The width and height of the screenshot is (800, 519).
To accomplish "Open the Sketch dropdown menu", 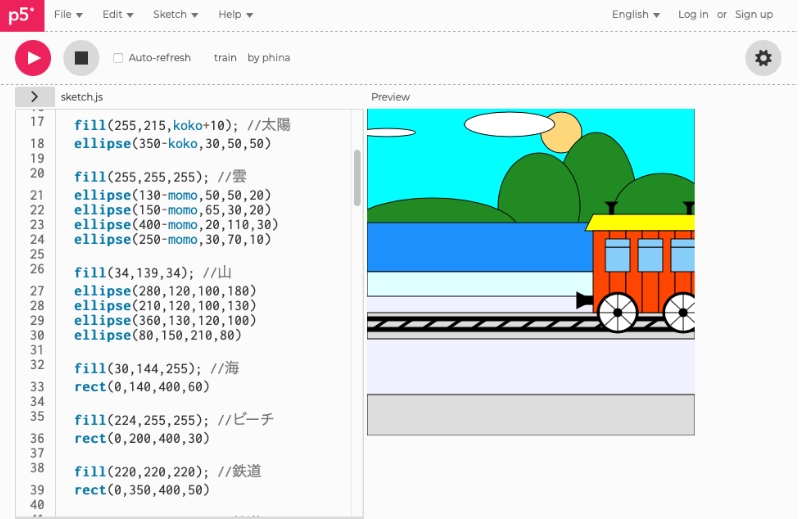I will tap(175, 15).
